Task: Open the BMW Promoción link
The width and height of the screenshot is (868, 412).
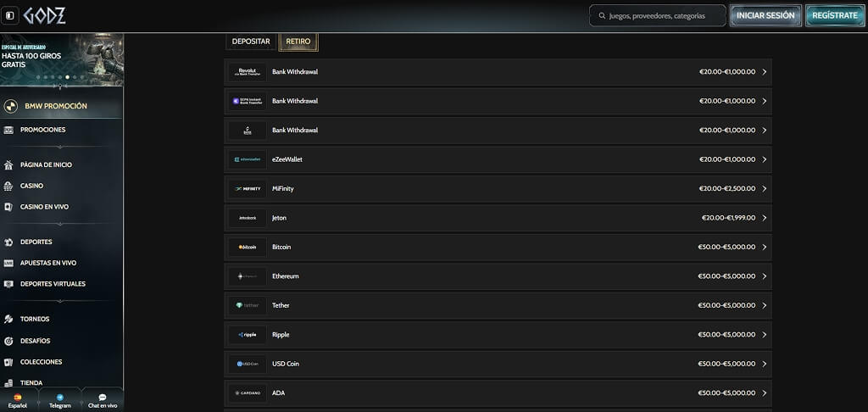Action: 56,106
